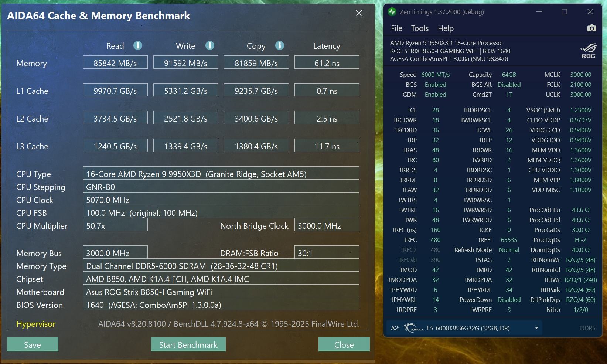
Task: Maximize the ZenTimings window
Action: tap(564, 12)
